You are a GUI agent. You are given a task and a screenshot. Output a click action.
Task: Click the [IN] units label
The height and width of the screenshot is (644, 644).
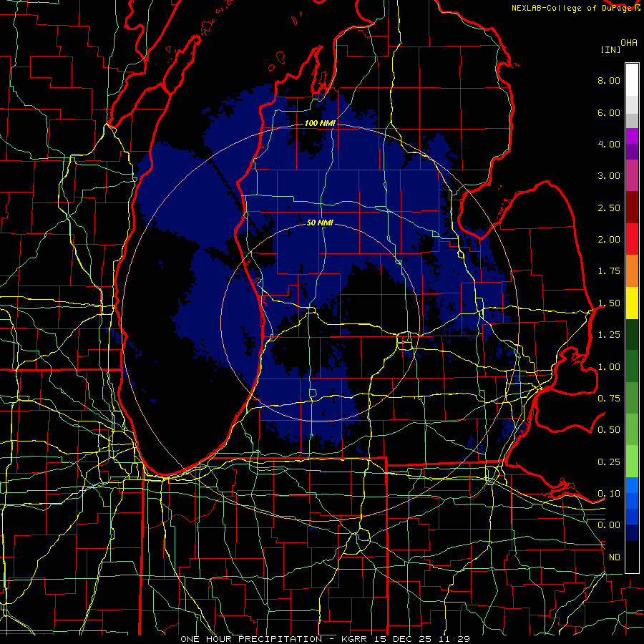point(610,49)
